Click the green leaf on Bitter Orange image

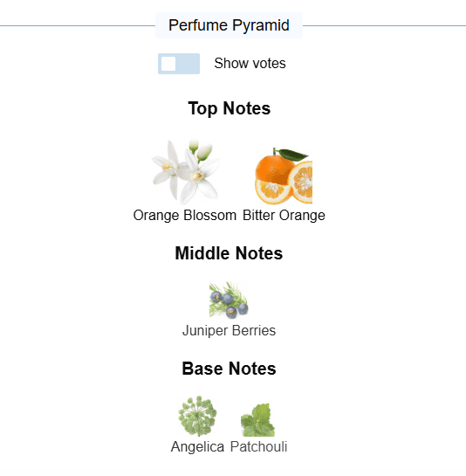(292, 155)
